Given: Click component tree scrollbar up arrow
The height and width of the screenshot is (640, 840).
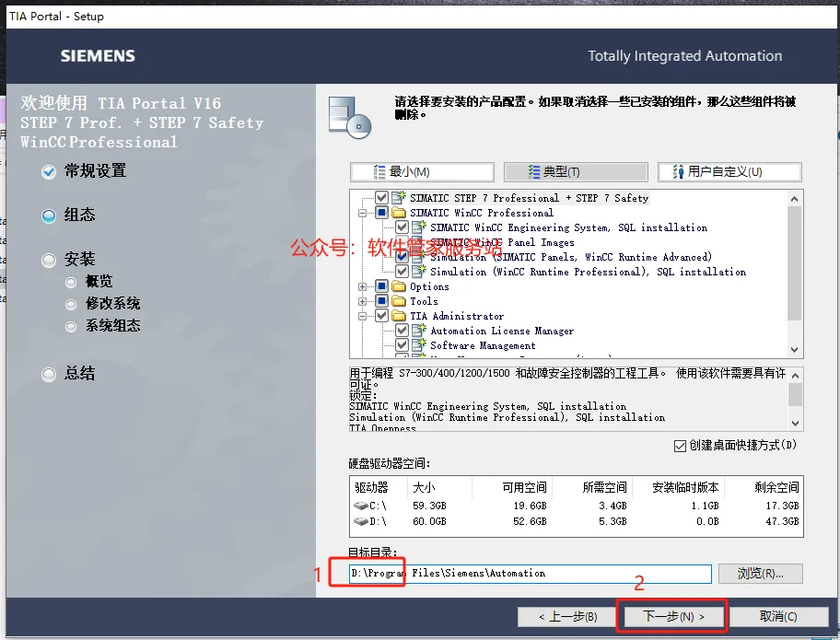Looking at the screenshot, I should (x=795, y=199).
